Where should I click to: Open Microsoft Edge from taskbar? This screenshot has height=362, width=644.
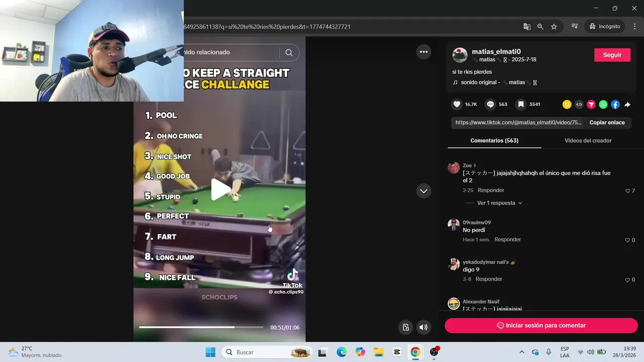click(342, 352)
